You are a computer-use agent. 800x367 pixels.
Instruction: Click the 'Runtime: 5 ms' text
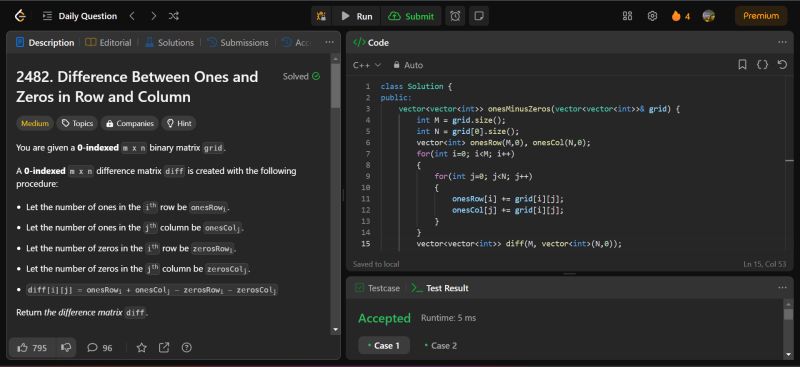tap(448, 318)
